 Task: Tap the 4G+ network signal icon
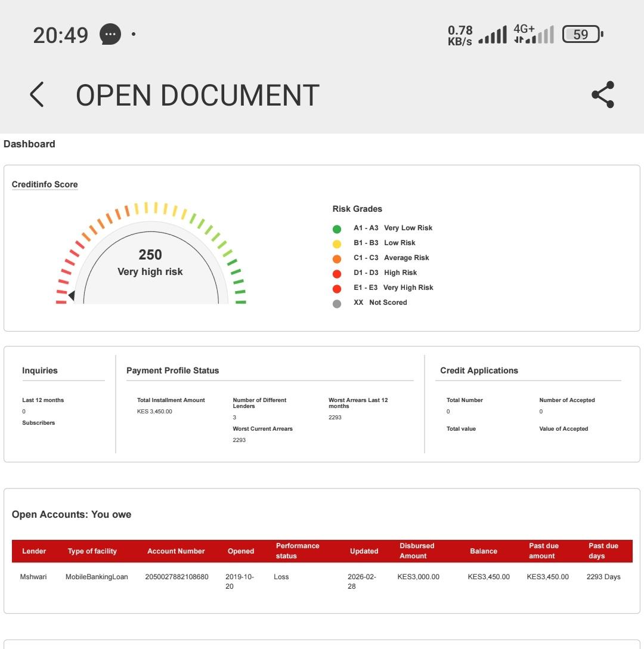[534, 34]
